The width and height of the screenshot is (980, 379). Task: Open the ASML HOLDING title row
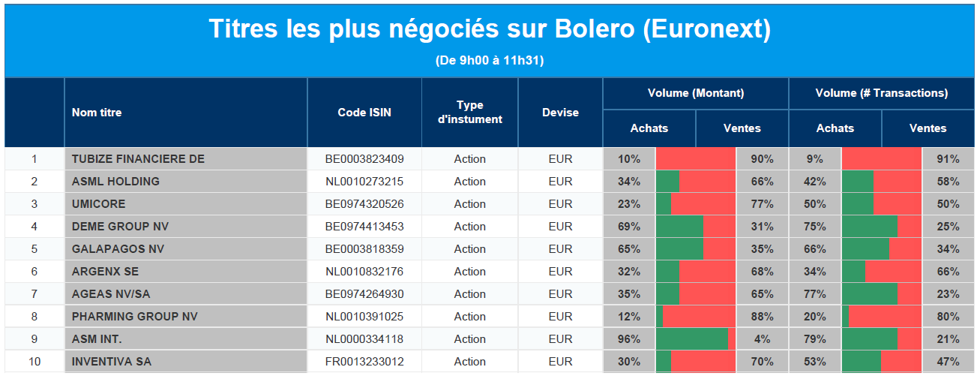[115, 182]
